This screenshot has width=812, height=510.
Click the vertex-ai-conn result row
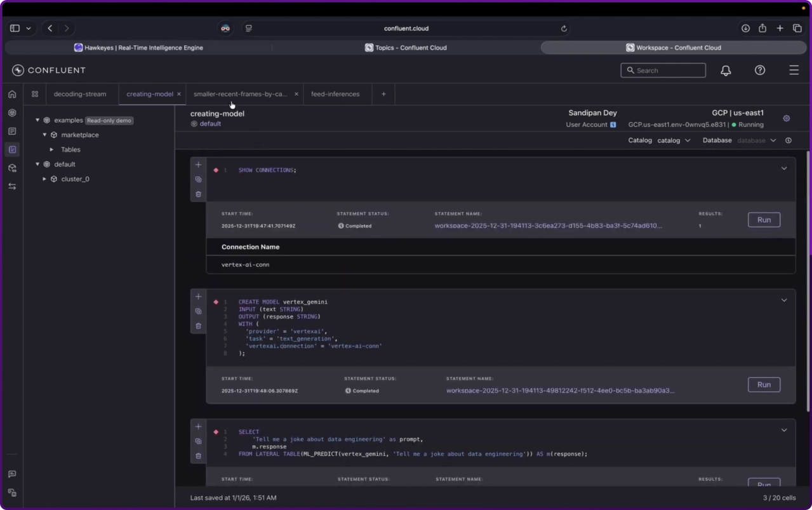(500, 264)
